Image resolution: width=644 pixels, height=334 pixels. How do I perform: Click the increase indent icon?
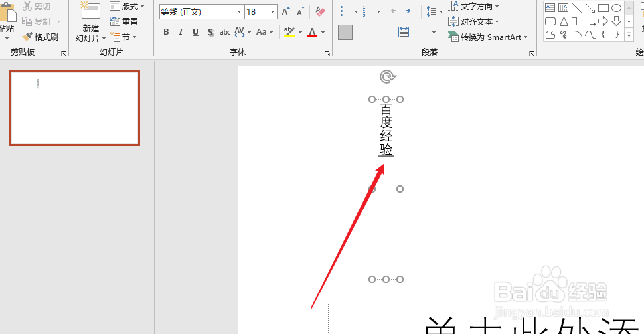tap(411, 11)
